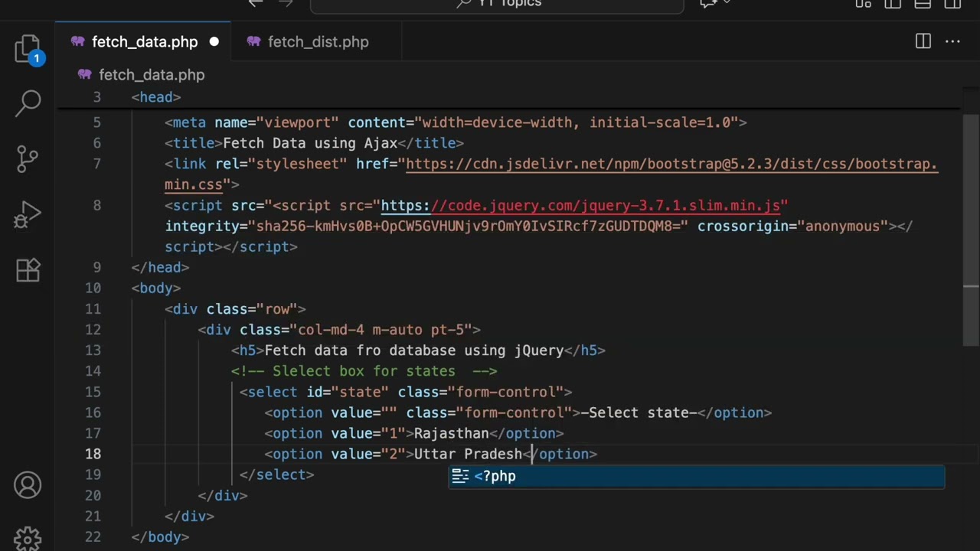This screenshot has width=980, height=551.
Task: Click the integrity sha256 attribute value
Action: (x=468, y=226)
